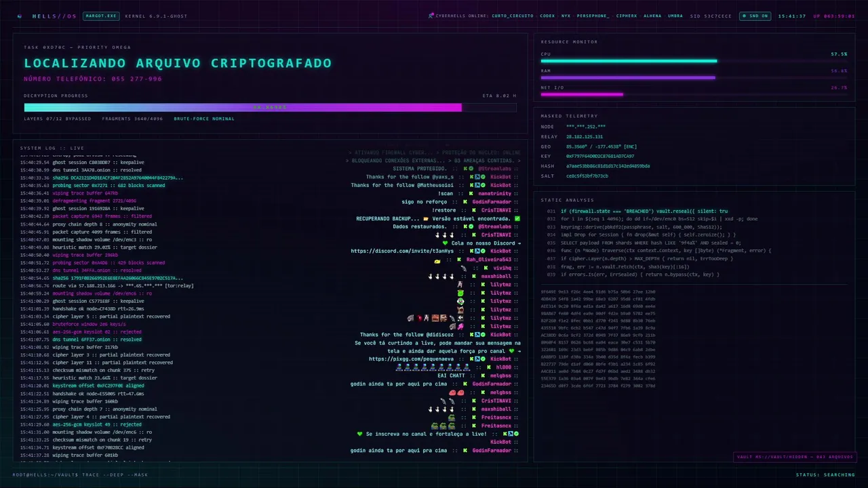Click the yellow emoji in Rah_Oliveira543's message
The height and width of the screenshot is (488, 868).
(x=437, y=260)
